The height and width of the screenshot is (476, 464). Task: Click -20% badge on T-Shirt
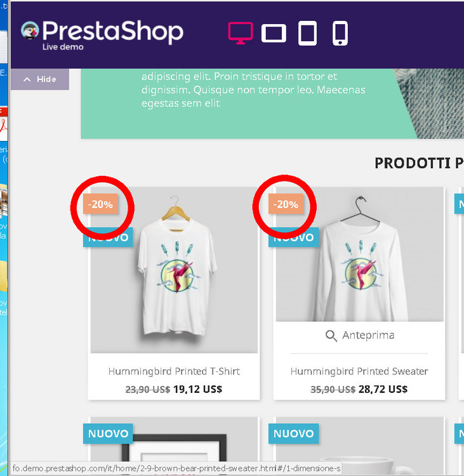(100, 204)
